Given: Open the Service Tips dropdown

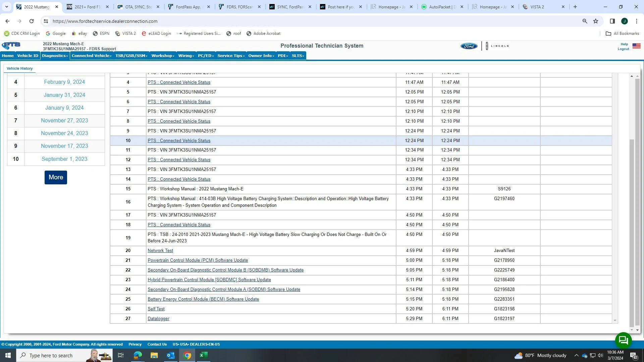Looking at the screenshot, I should [x=231, y=56].
